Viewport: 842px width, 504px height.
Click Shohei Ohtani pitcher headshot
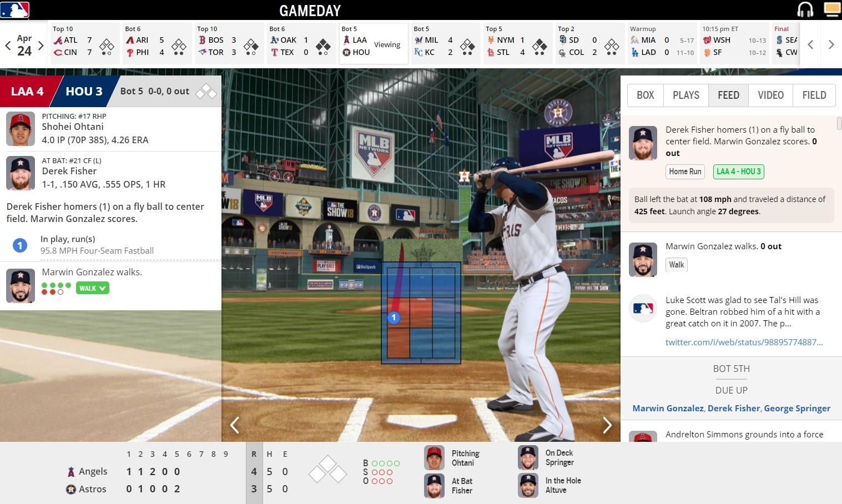(21, 129)
